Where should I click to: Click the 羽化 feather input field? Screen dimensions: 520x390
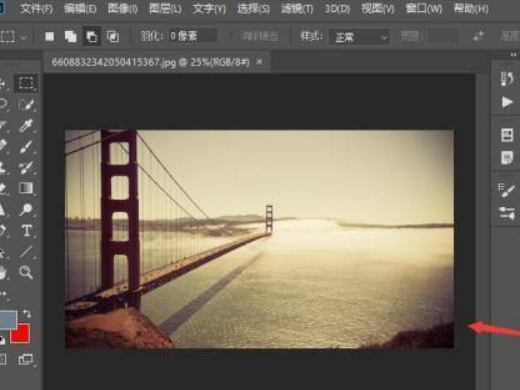(x=192, y=36)
